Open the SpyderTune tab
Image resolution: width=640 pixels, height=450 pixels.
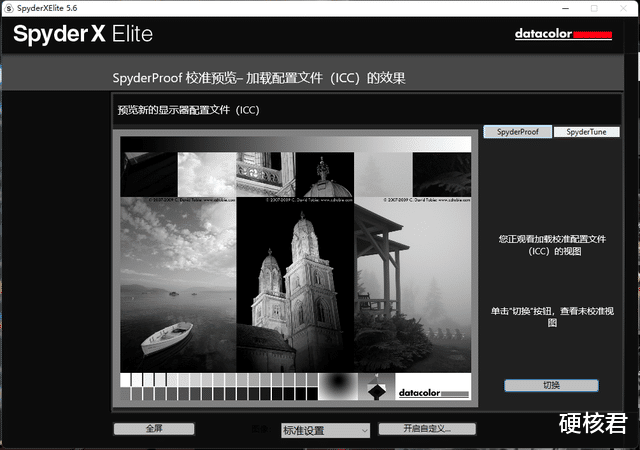coord(586,132)
